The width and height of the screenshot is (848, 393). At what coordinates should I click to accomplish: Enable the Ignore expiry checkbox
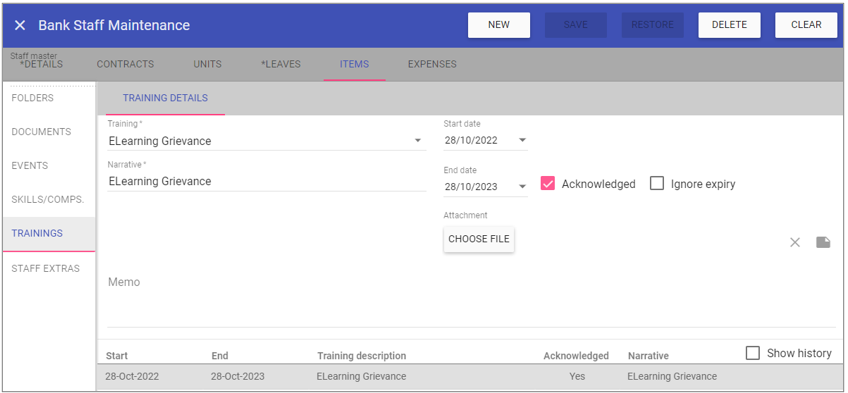657,184
